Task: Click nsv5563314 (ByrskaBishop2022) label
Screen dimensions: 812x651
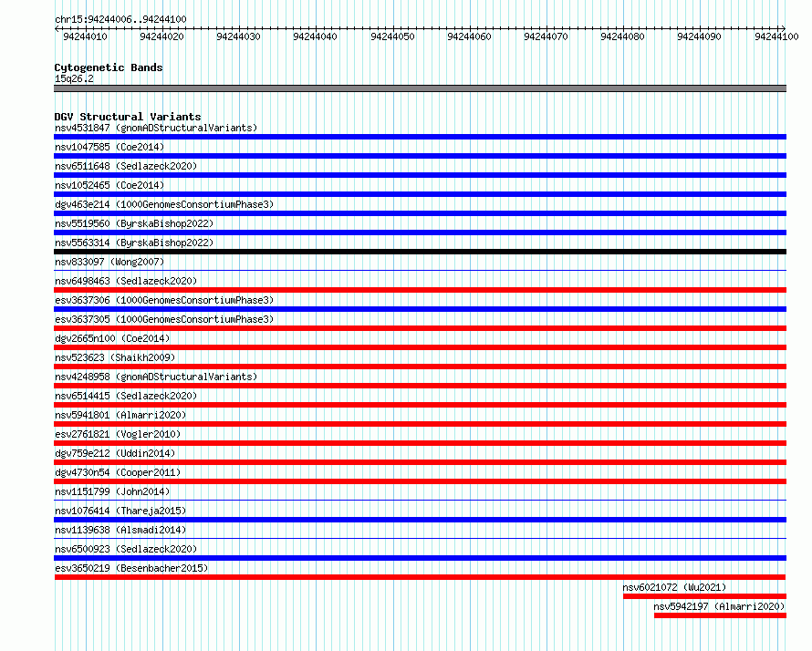Action: click(134, 243)
